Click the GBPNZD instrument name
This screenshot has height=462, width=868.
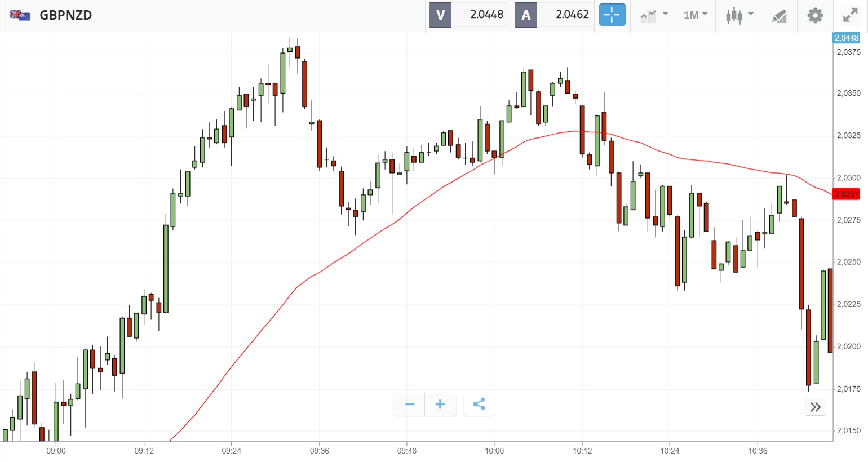[65, 15]
